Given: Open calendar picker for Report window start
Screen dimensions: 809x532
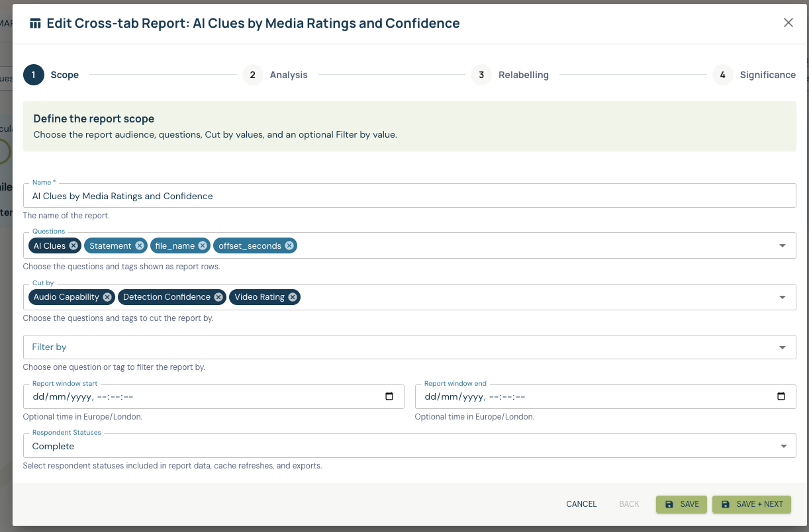Looking at the screenshot, I should 389,396.
